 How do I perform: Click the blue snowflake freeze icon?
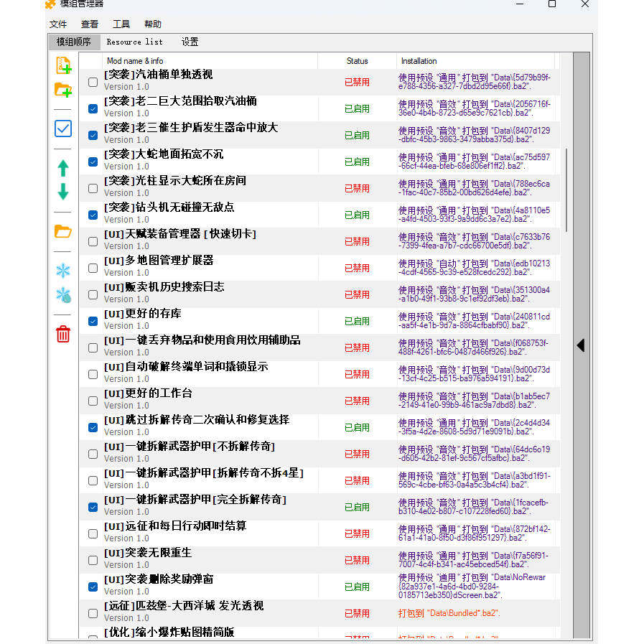tap(63, 270)
